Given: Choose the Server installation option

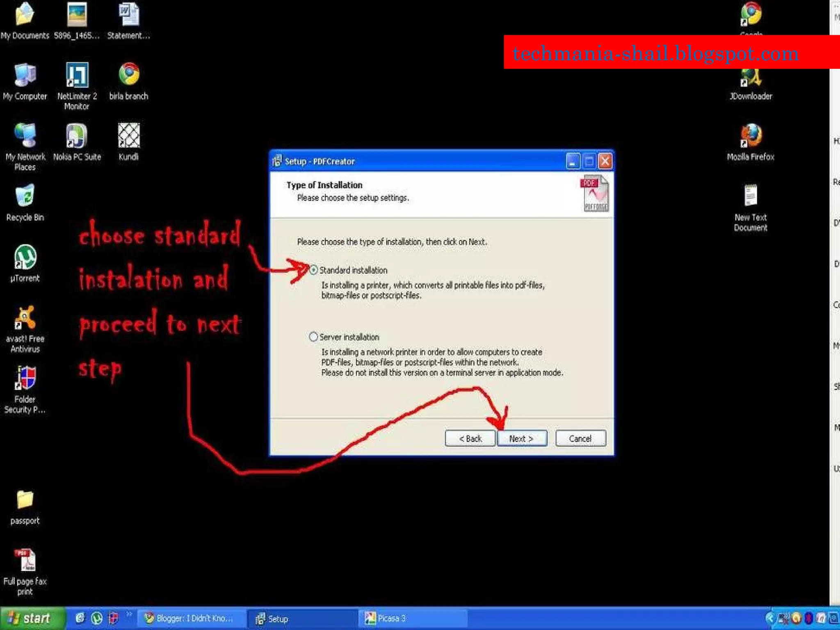Looking at the screenshot, I should click(314, 337).
